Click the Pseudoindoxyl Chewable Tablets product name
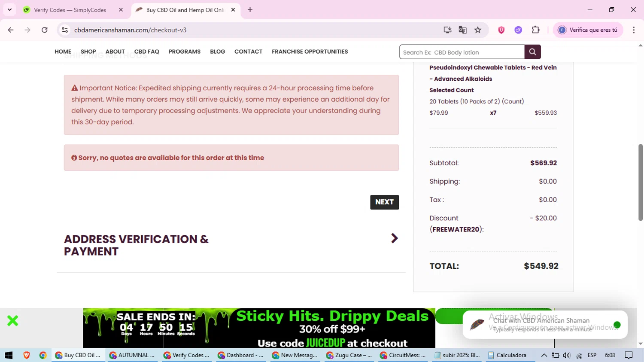The image size is (644, 362). pyautogui.click(x=493, y=73)
